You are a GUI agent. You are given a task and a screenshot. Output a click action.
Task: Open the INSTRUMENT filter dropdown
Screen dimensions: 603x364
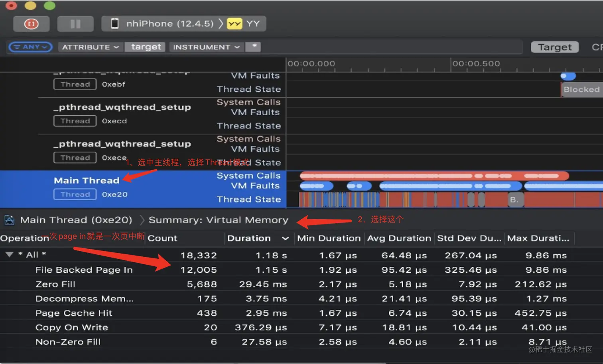[x=206, y=47]
